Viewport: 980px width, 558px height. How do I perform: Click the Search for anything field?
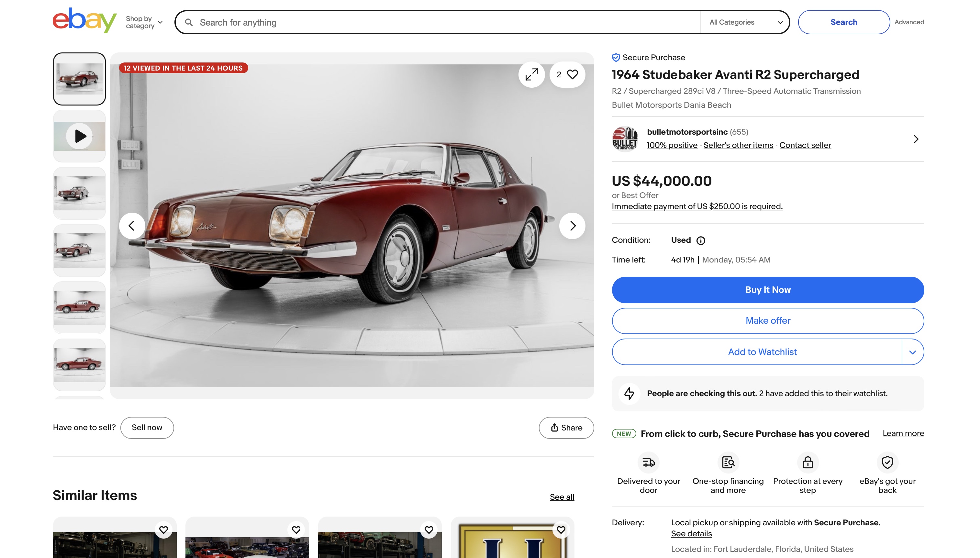[x=440, y=22]
